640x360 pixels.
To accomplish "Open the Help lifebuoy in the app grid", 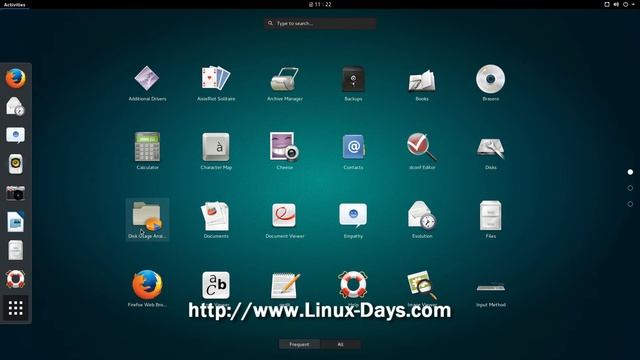I will tap(353, 284).
